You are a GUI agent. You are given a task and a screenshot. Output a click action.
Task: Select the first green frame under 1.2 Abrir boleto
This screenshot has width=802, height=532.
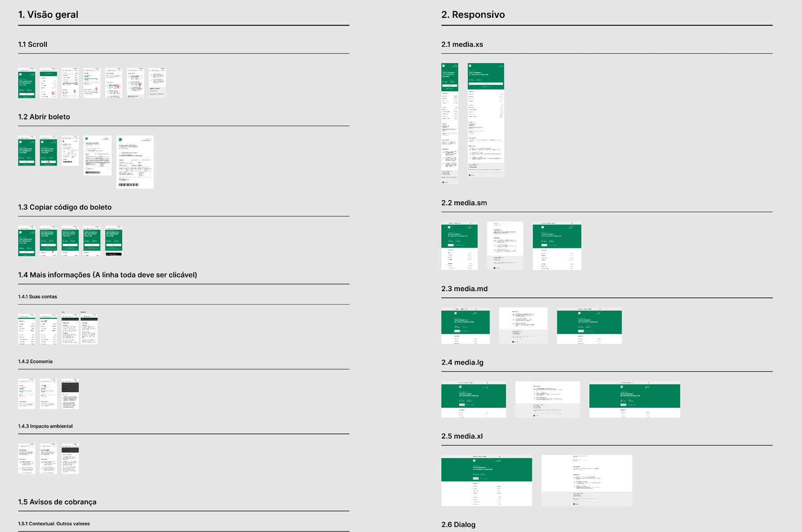[x=27, y=151]
